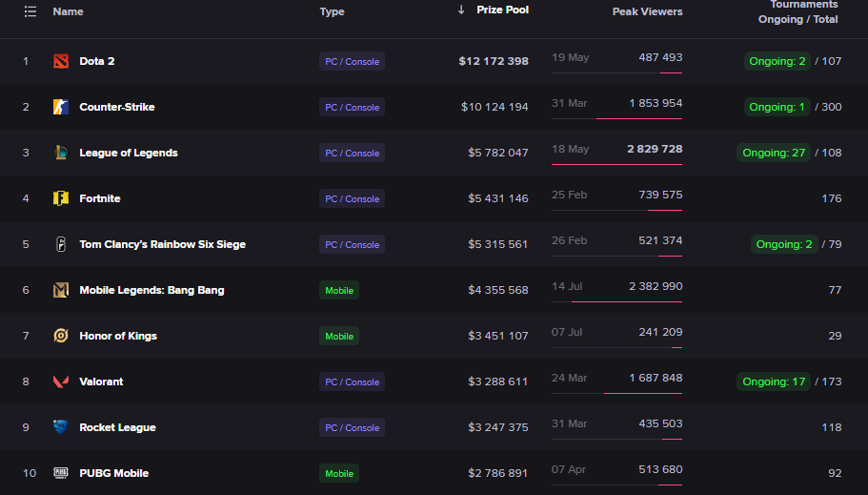Click the $2 786 891 prize pool value
The image size is (868, 495).
click(x=498, y=473)
